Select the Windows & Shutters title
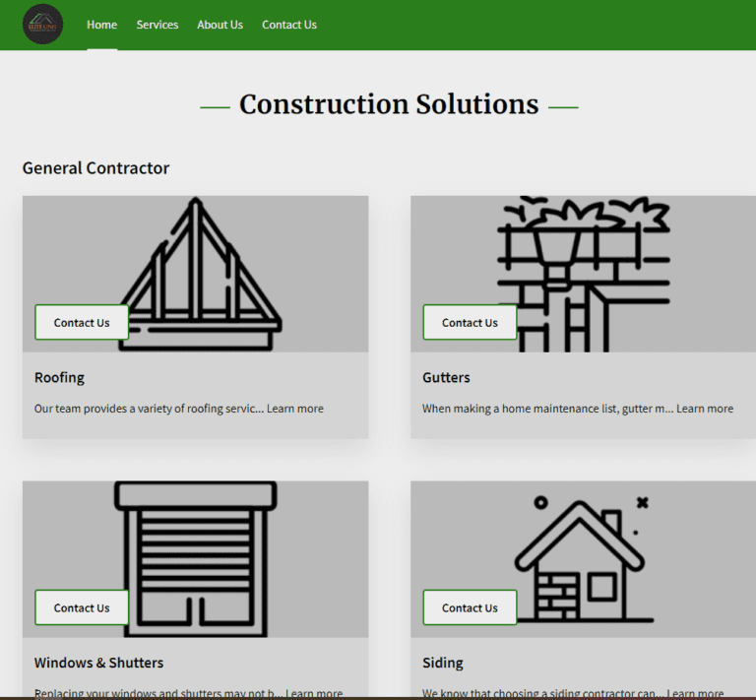 point(98,663)
